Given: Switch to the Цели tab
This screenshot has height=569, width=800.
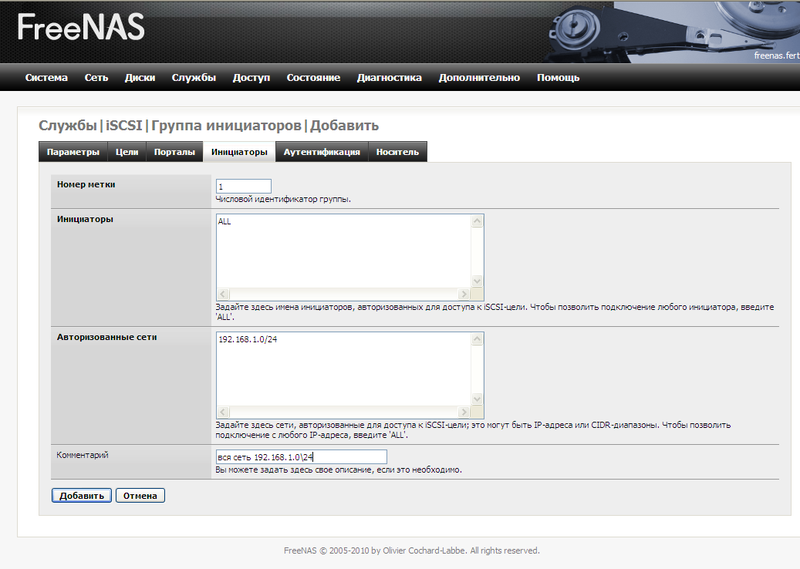Looking at the screenshot, I should pyautogui.click(x=127, y=152).
